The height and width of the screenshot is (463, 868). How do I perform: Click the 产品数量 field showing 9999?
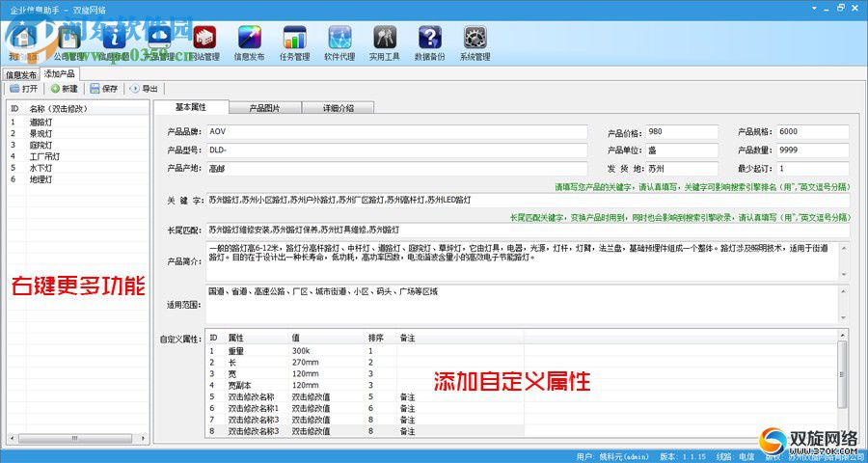(813, 150)
